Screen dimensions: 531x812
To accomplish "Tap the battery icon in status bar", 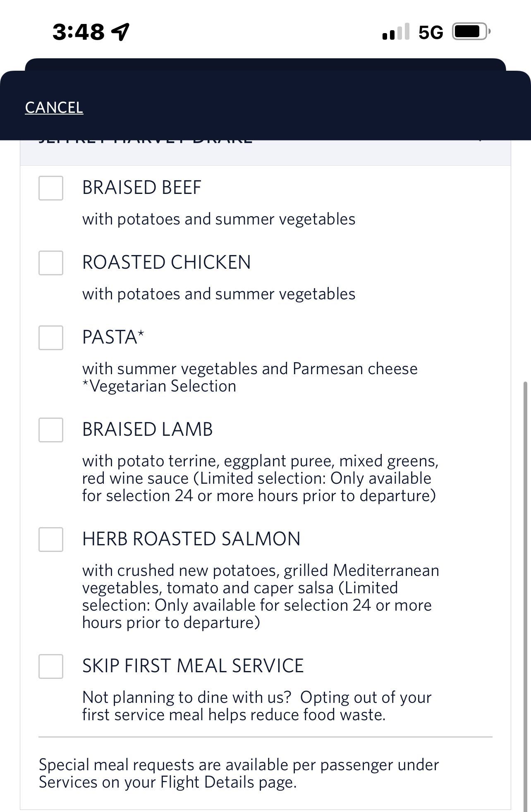I will pos(471,32).
